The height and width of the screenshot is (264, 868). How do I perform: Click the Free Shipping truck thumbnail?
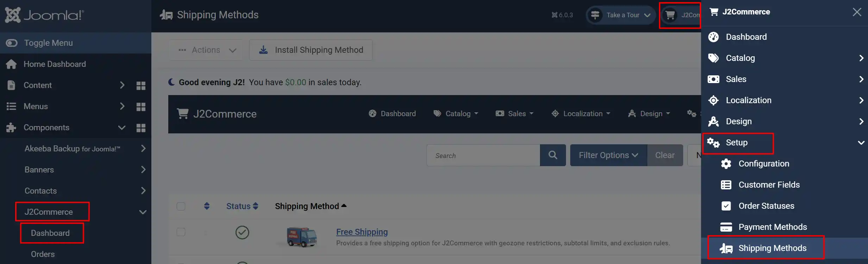coord(302,237)
